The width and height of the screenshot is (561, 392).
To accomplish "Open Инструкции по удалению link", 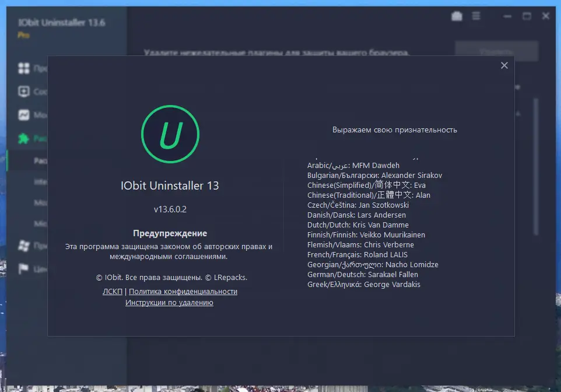I will point(169,303).
